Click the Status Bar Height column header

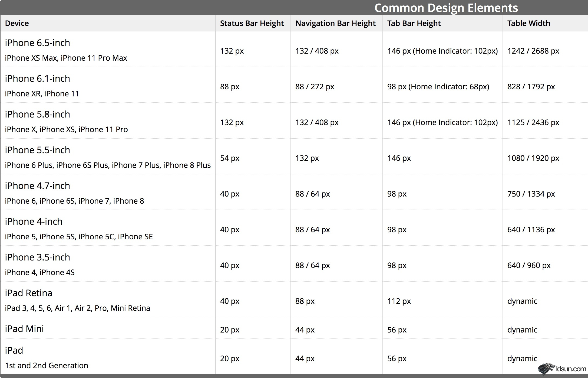(x=252, y=23)
